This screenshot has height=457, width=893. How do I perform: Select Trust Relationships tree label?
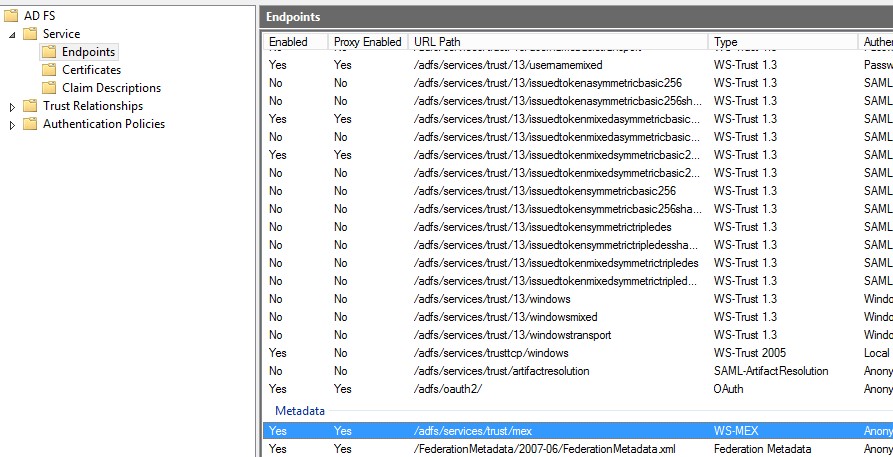[x=93, y=106]
